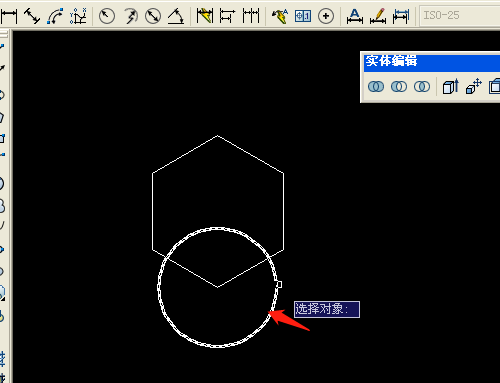Viewport: 500px width, 383px height.
Task: Select the Move Faces tool
Action: click(x=474, y=87)
